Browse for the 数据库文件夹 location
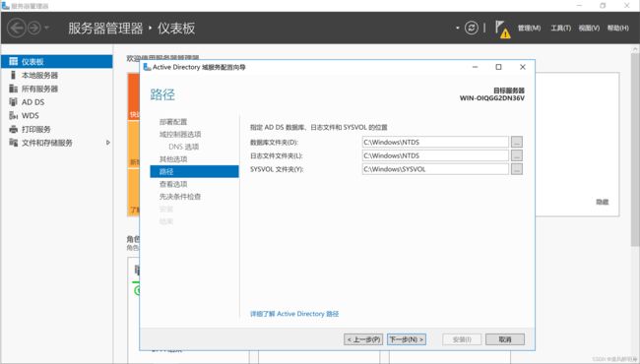Image resolution: width=640 pixels, height=364 pixels. click(517, 142)
